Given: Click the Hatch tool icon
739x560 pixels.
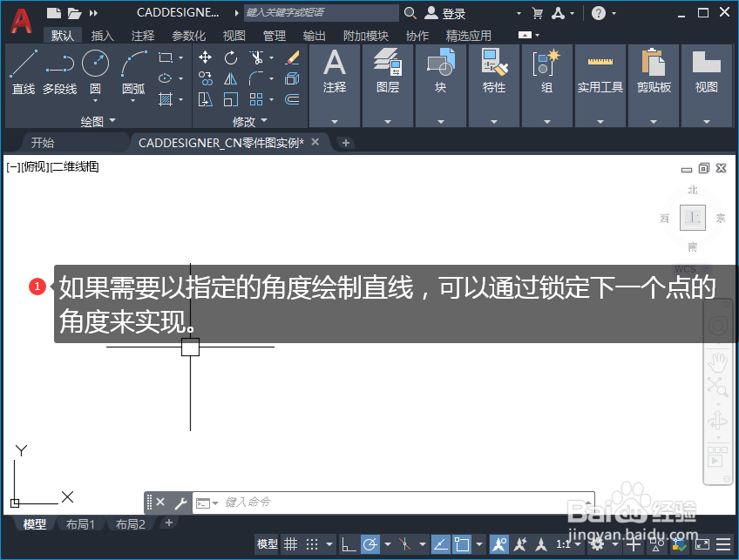Looking at the screenshot, I should pos(166,99).
